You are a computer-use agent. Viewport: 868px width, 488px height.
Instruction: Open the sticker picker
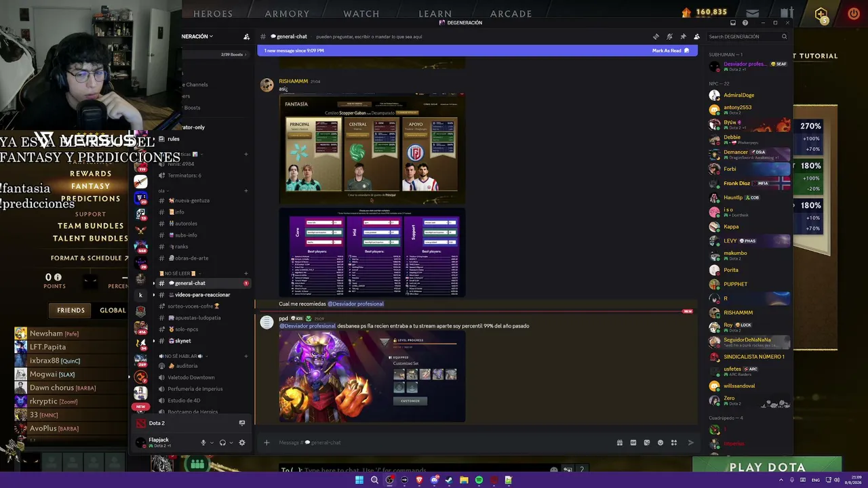coord(647,443)
